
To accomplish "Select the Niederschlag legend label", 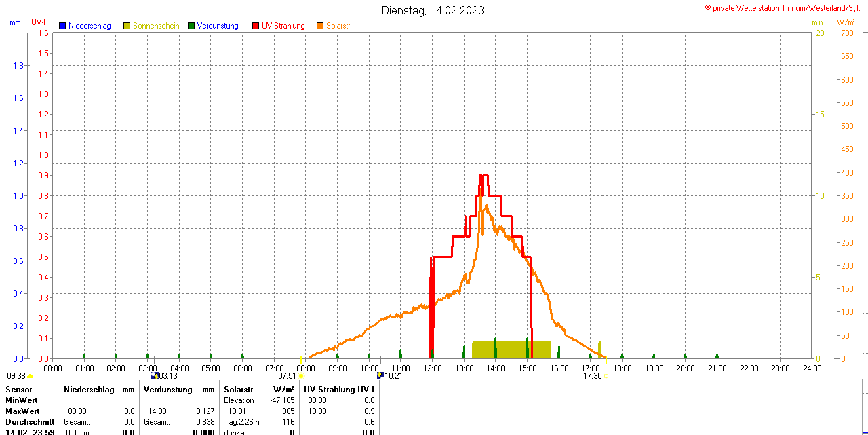I will [x=90, y=26].
